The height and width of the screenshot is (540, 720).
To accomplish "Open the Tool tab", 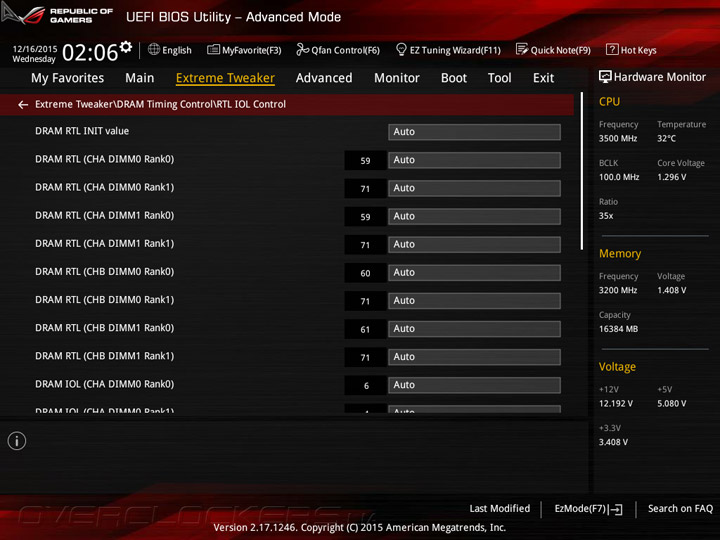I will pyautogui.click(x=500, y=78).
